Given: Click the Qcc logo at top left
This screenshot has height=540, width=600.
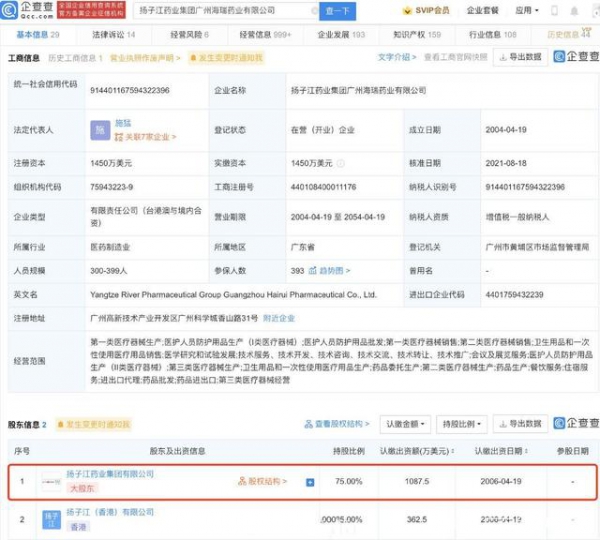Looking at the screenshot, I should [x=27, y=10].
